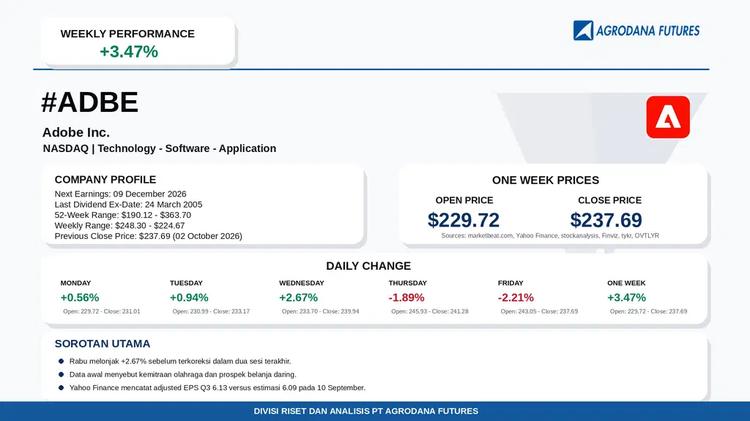The image size is (750, 421).
Task: Click the One Week +3.47% change
Action: click(627, 298)
